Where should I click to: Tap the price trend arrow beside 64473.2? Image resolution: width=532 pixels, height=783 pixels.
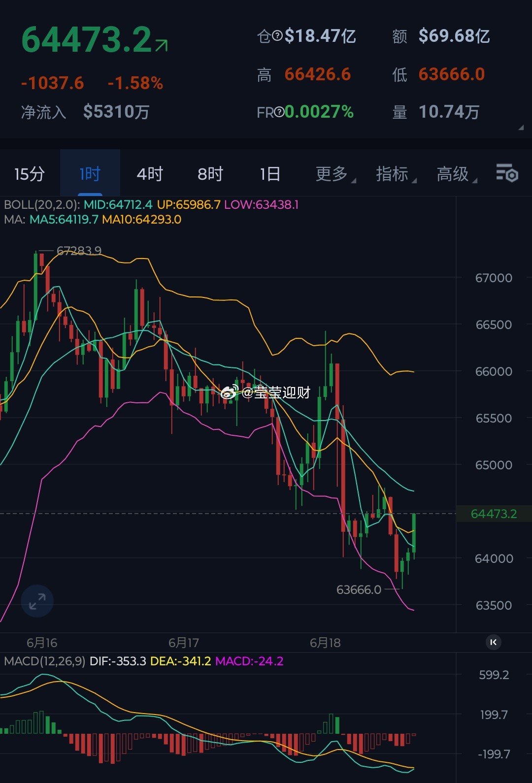click(162, 46)
